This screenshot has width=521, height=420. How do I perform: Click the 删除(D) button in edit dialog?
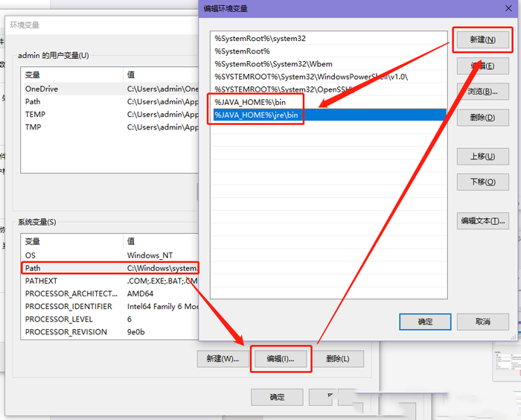482,118
